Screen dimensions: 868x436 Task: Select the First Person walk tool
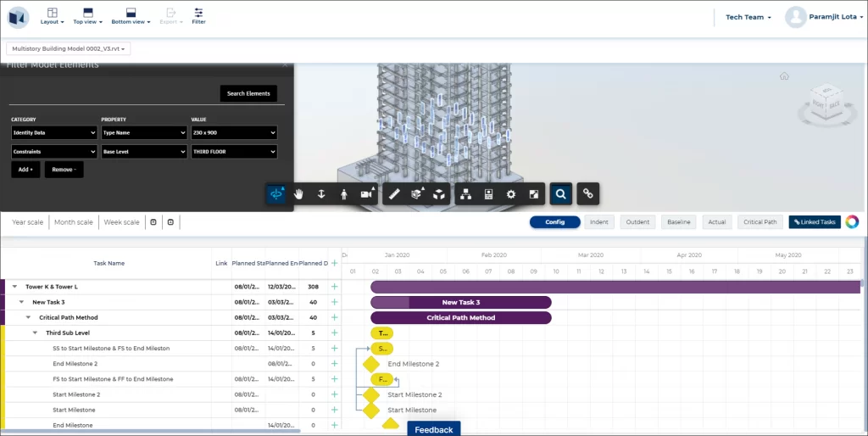343,194
